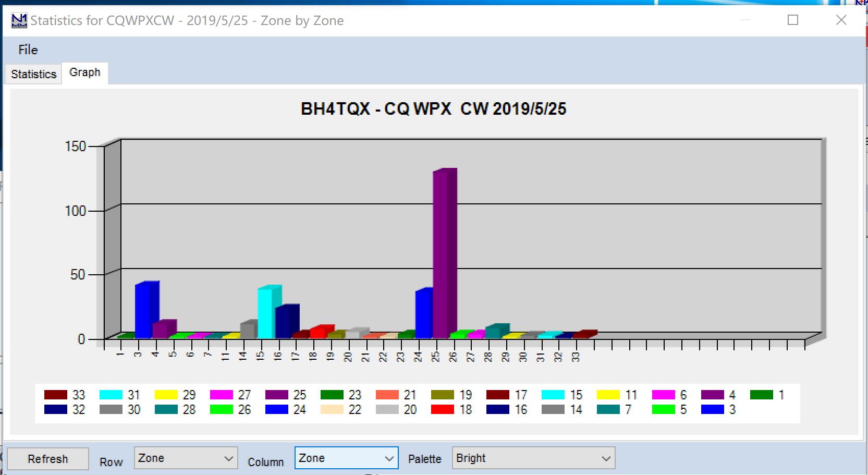Open the File menu
Image resolution: width=868 pixels, height=475 pixels.
tap(28, 50)
